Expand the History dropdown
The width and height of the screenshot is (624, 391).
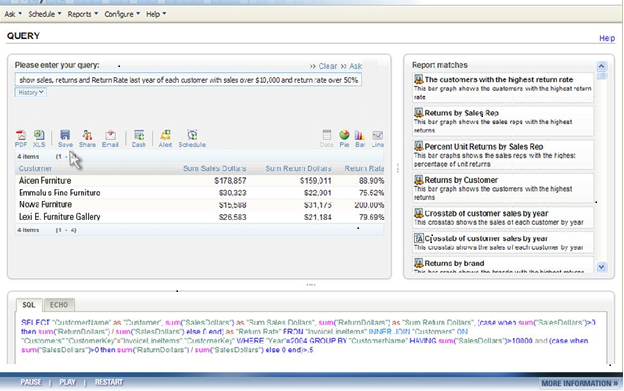coord(31,92)
